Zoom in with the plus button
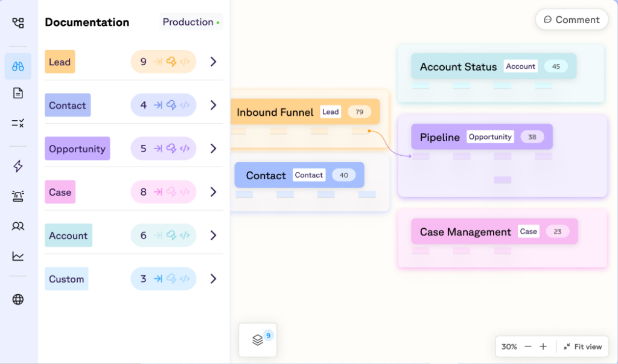This screenshot has height=364, width=618. coord(543,346)
